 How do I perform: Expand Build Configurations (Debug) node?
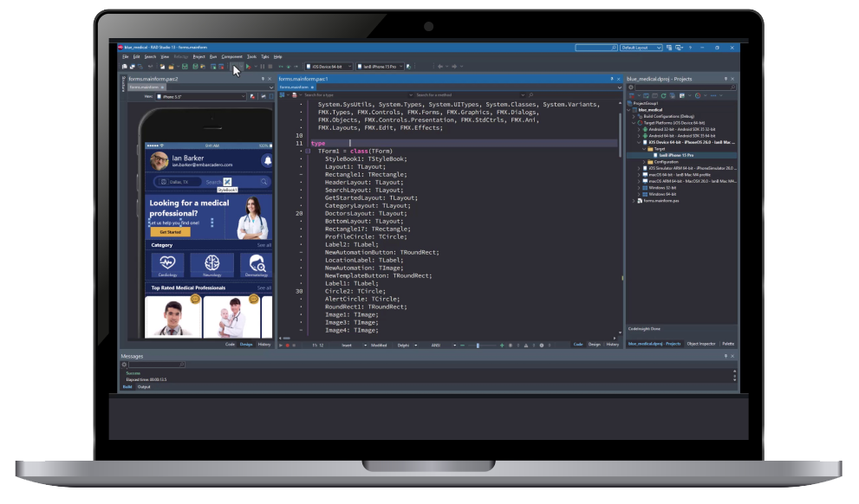pos(634,116)
